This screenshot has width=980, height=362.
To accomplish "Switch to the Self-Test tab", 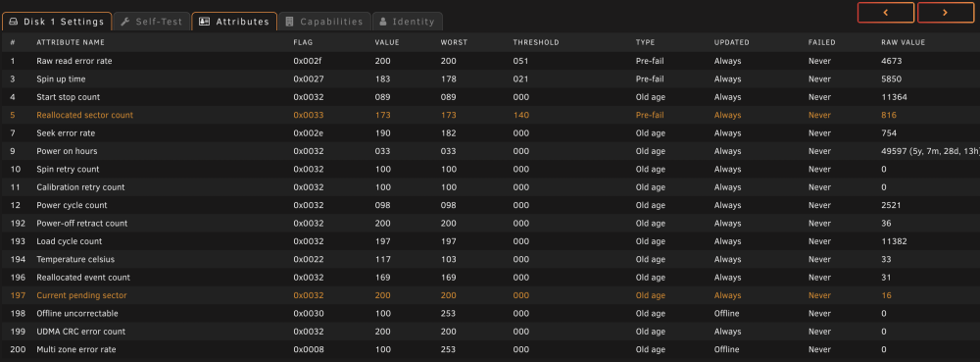I will click(152, 22).
